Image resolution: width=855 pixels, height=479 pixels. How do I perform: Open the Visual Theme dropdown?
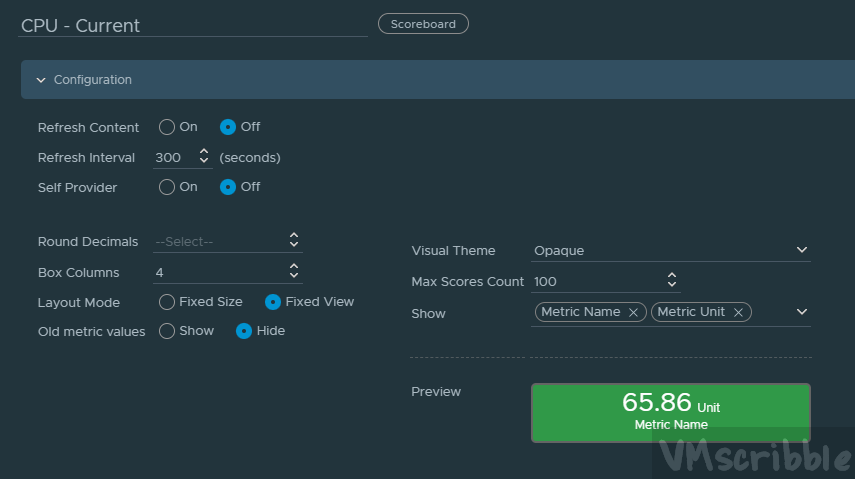click(671, 250)
